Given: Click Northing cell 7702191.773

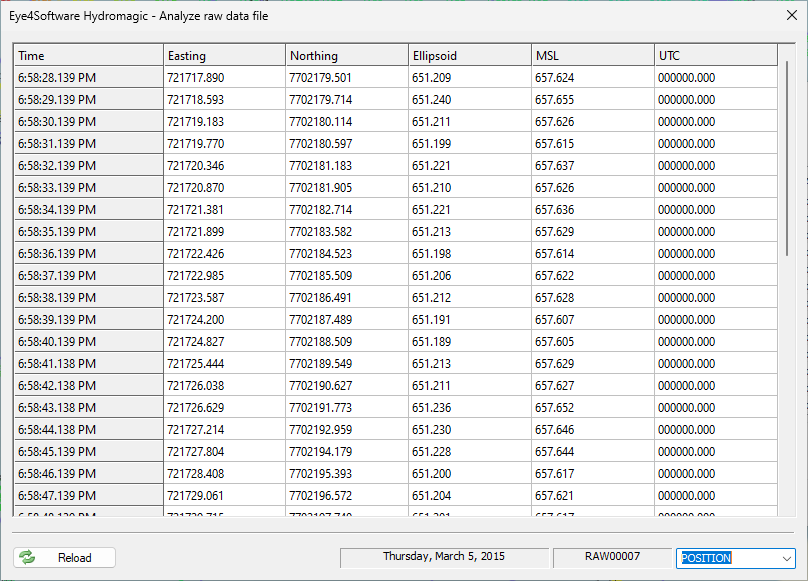Looking at the screenshot, I should 347,407.
